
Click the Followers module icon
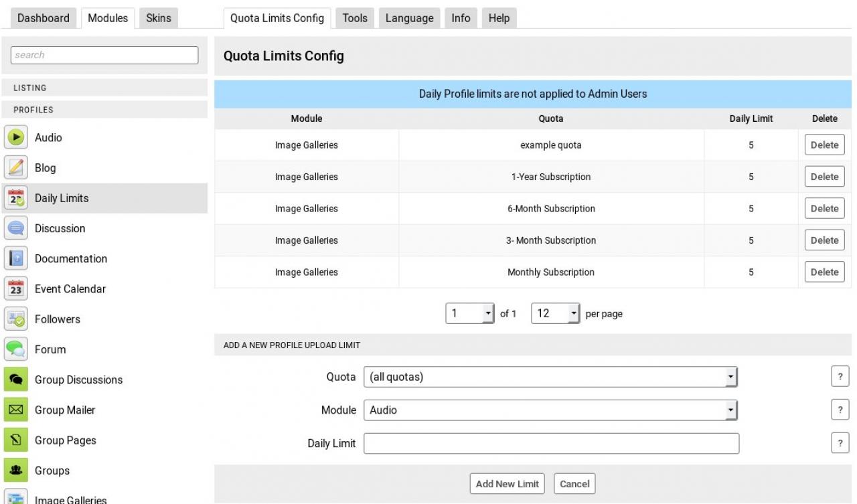click(15, 319)
